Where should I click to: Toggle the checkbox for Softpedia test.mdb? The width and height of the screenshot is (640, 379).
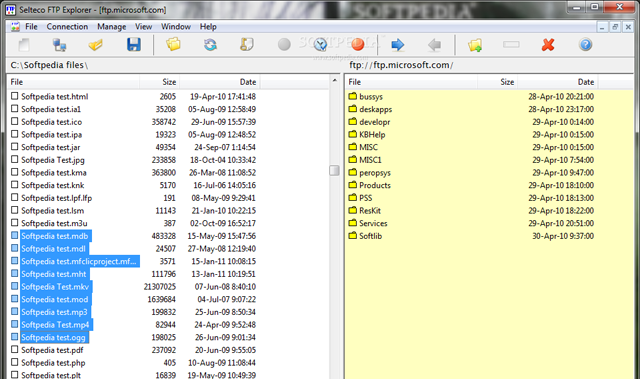pos(15,235)
